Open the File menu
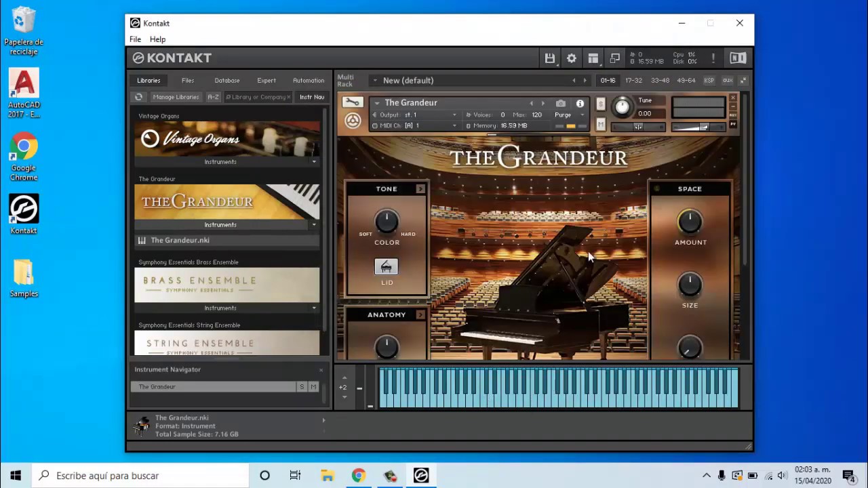 point(136,39)
